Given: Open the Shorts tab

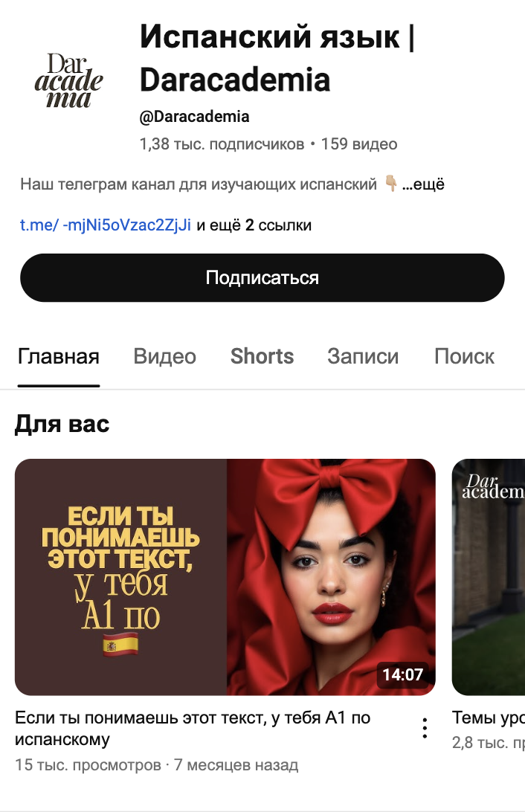Looking at the screenshot, I should coord(262,357).
